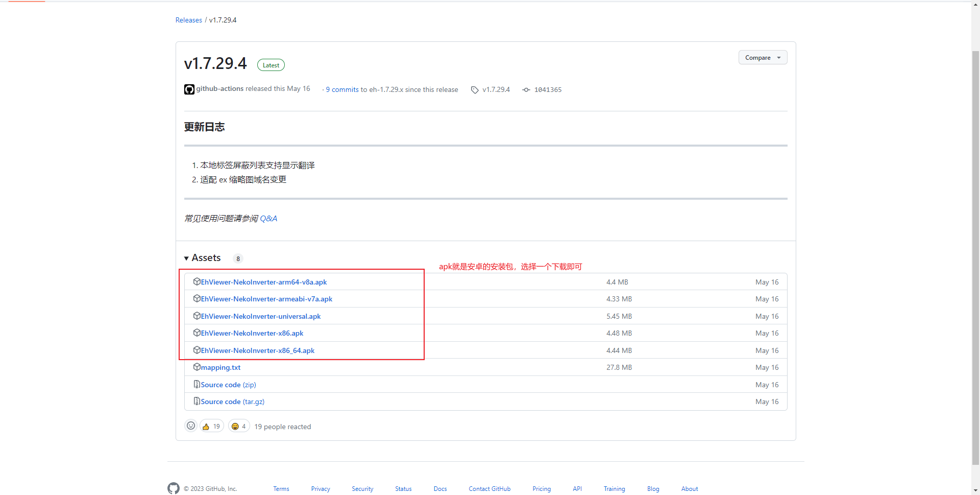Click the 4.44 MB size cell
Viewport: 980px width, 495px height.
619,350
